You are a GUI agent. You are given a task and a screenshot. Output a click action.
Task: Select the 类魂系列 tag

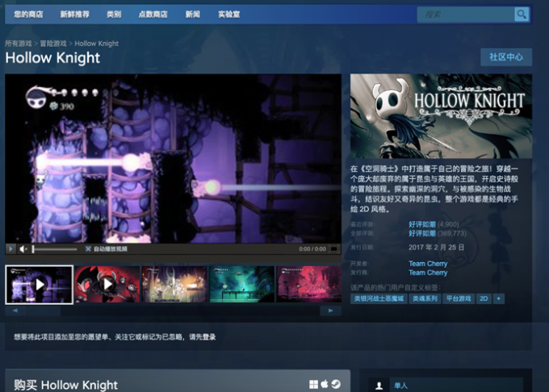point(425,298)
